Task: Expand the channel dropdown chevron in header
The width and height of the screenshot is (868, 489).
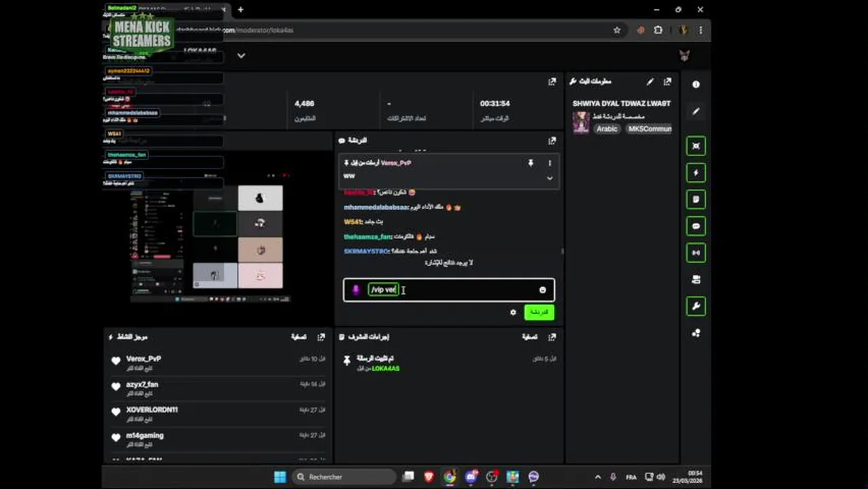Action: click(240, 56)
